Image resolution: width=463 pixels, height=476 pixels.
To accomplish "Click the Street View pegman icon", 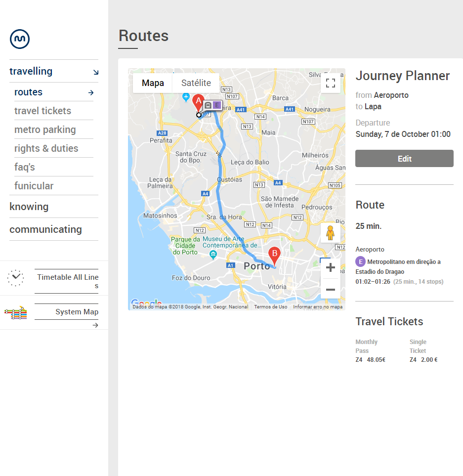I will point(331,233).
